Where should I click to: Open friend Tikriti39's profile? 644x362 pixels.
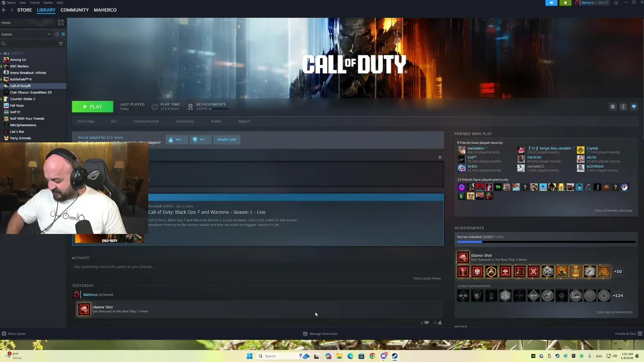534,157
